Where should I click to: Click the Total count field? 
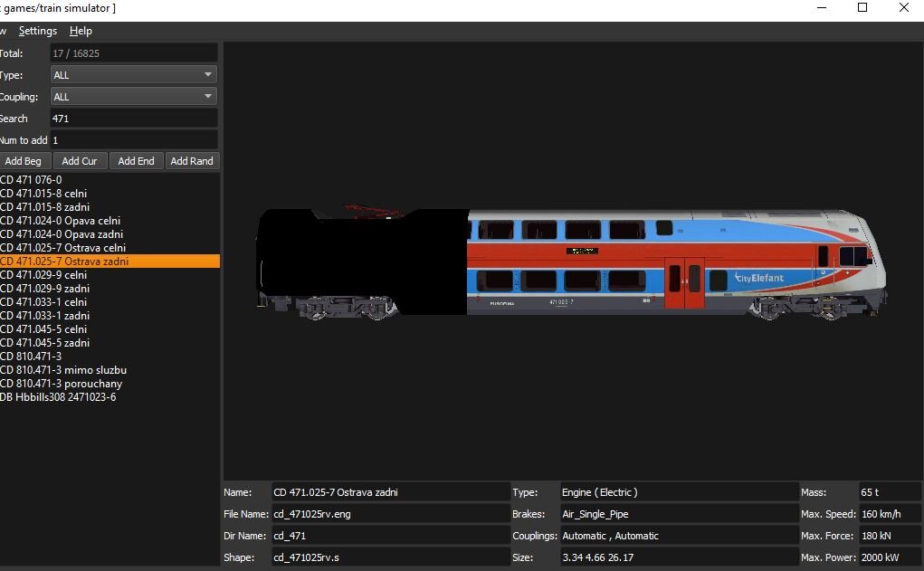coord(133,53)
